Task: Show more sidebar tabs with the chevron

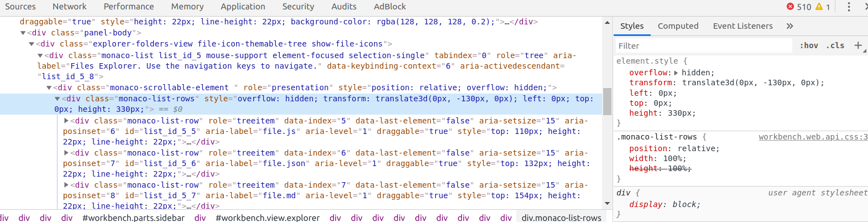Action: 789,26
